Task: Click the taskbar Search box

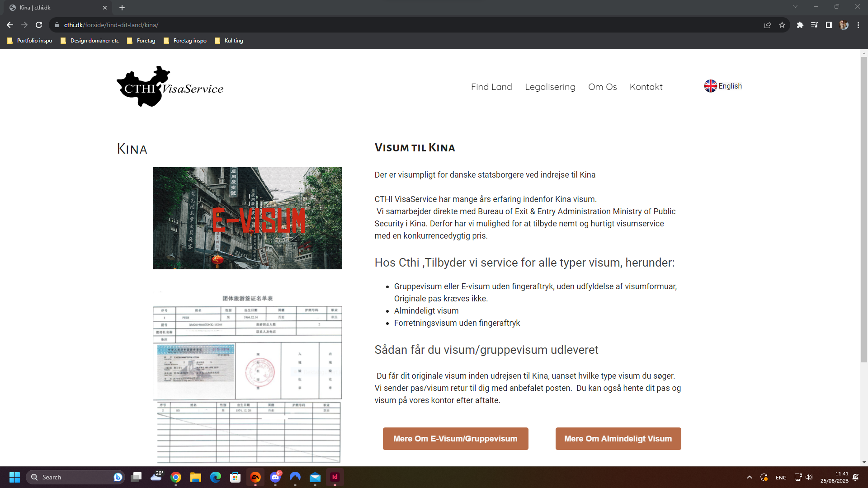Action: click(75, 477)
